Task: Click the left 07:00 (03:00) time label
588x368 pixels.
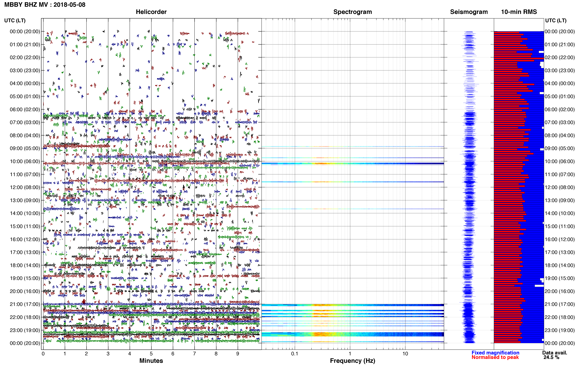Action: (25, 122)
